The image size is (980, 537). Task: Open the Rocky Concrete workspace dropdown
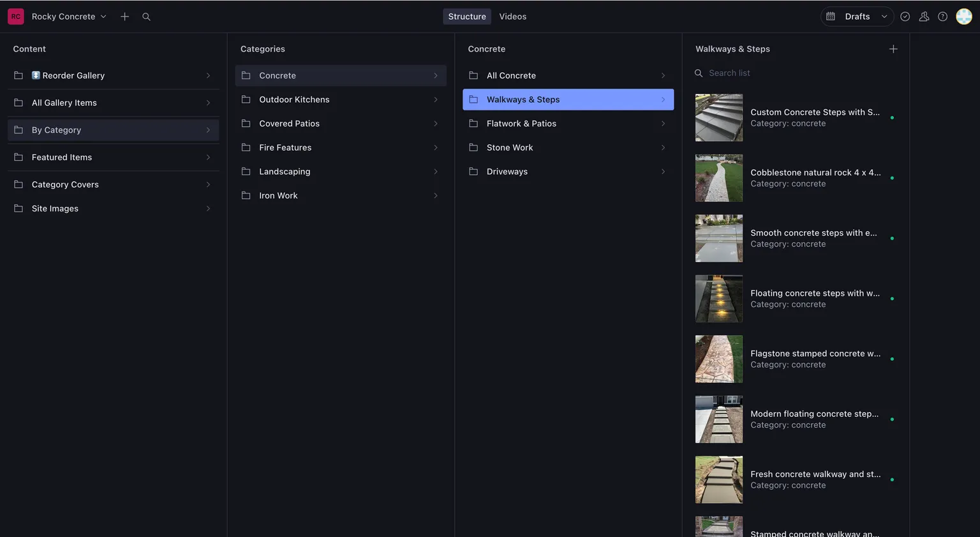coord(69,17)
